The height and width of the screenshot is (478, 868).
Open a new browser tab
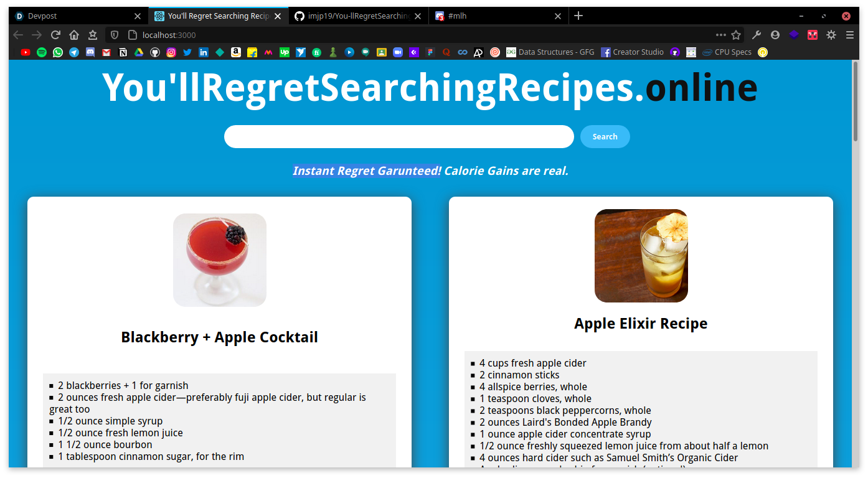coord(578,16)
